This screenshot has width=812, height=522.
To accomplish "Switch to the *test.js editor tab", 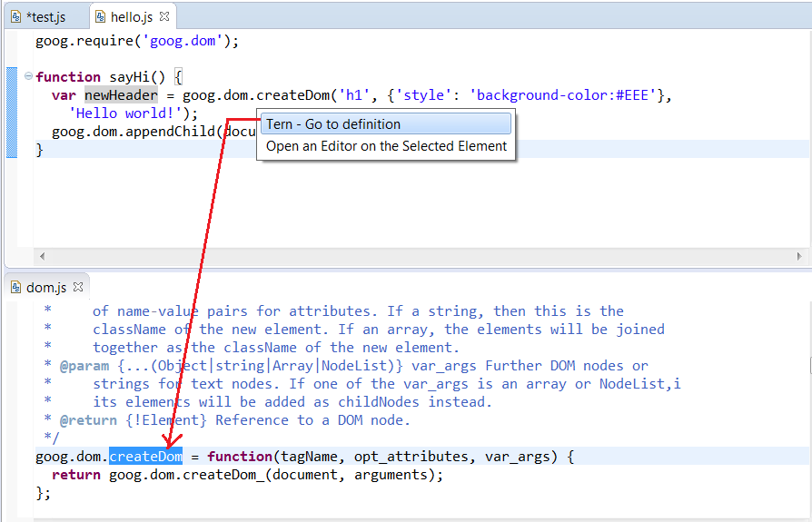I will point(45,17).
